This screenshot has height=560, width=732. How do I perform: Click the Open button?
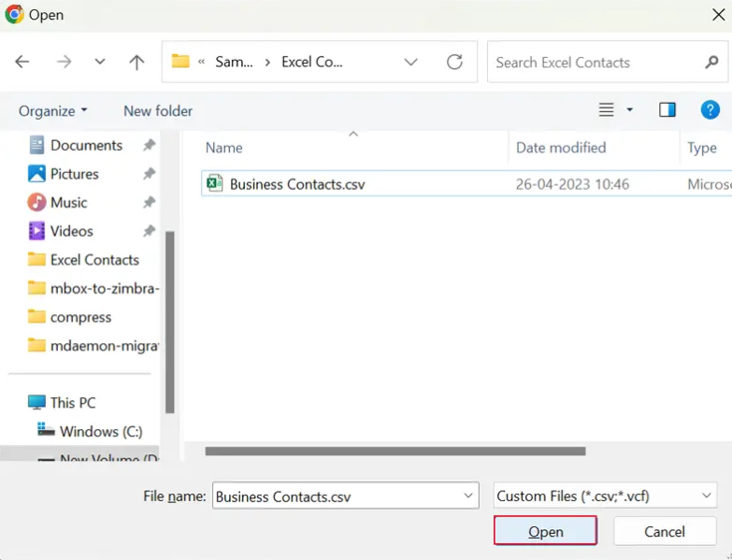tap(545, 531)
